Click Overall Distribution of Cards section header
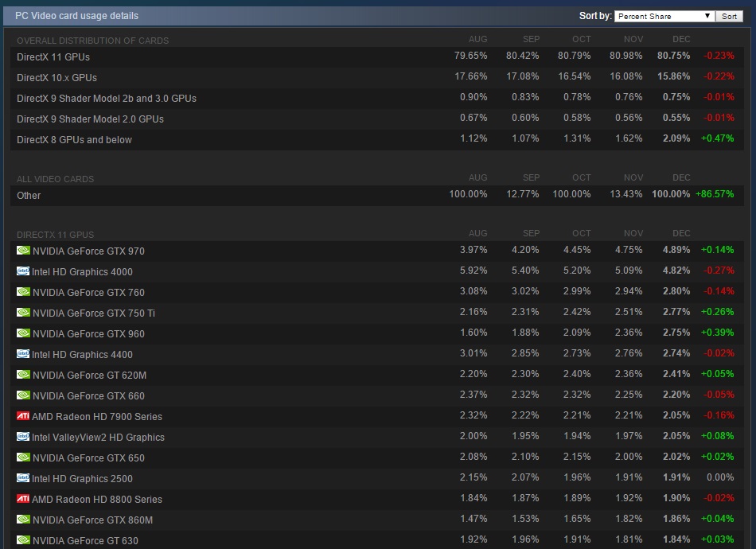 (92, 41)
